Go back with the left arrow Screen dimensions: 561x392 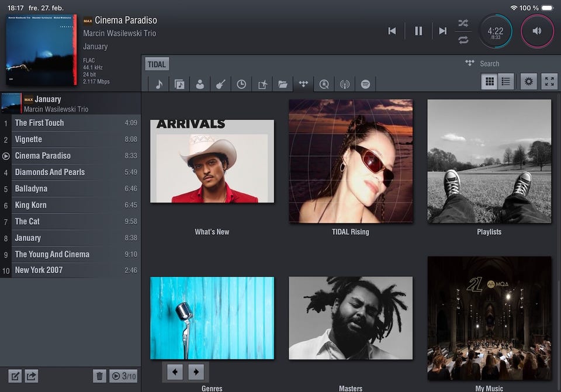(x=175, y=372)
